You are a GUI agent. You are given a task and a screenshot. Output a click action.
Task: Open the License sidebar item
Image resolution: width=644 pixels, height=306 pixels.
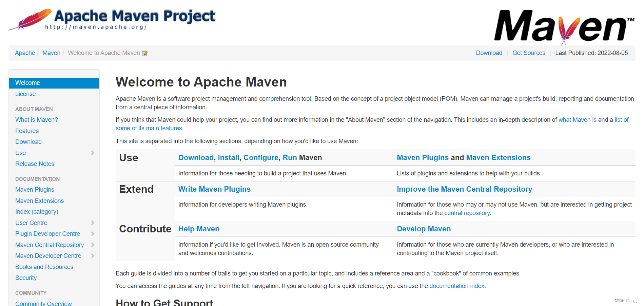pos(25,94)
